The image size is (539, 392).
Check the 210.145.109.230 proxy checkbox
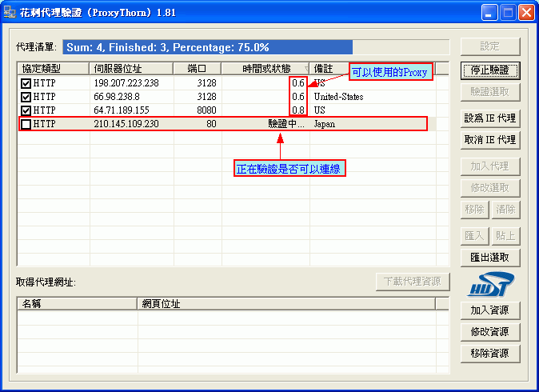point(26,124)
